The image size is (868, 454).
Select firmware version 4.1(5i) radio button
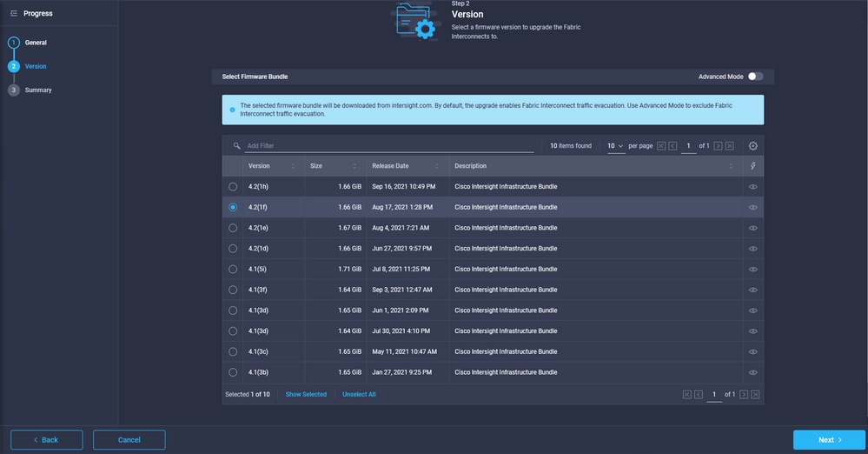pos(233,269)
